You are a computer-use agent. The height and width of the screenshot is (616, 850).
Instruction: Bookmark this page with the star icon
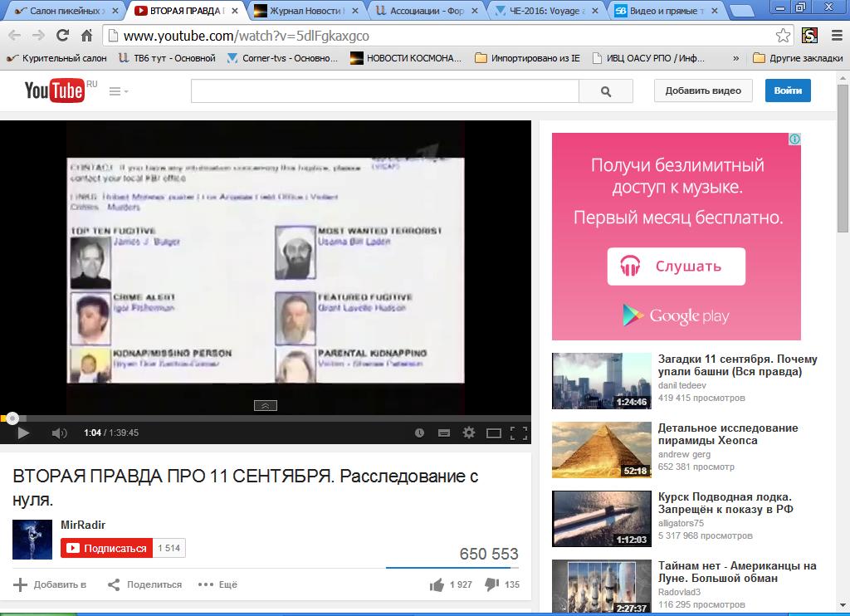pos(783,36)
